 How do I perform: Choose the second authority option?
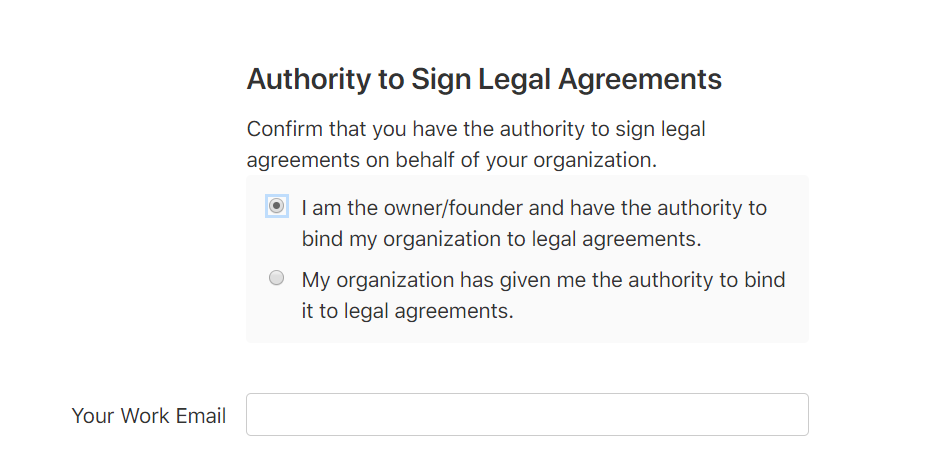[277, 278]
